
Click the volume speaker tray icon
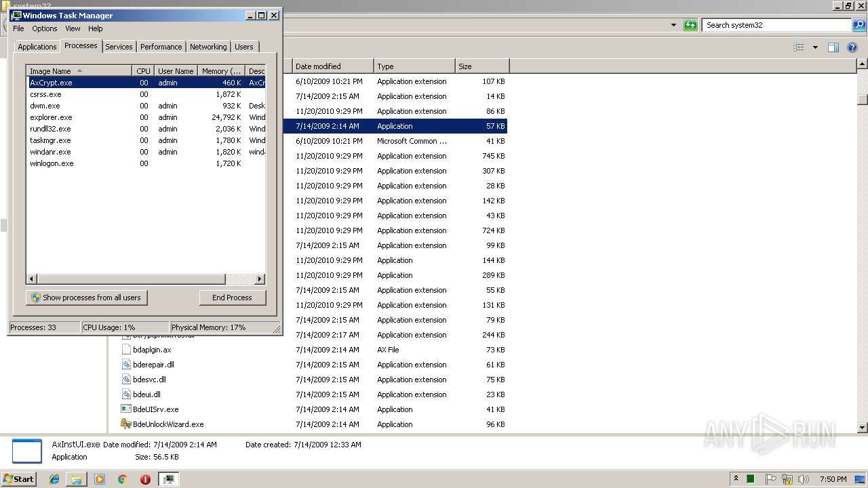coord(803,479)
